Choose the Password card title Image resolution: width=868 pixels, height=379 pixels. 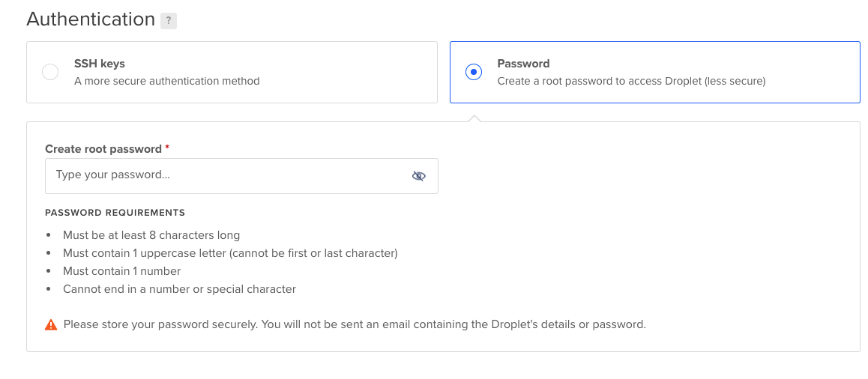(x=523, y=64)
